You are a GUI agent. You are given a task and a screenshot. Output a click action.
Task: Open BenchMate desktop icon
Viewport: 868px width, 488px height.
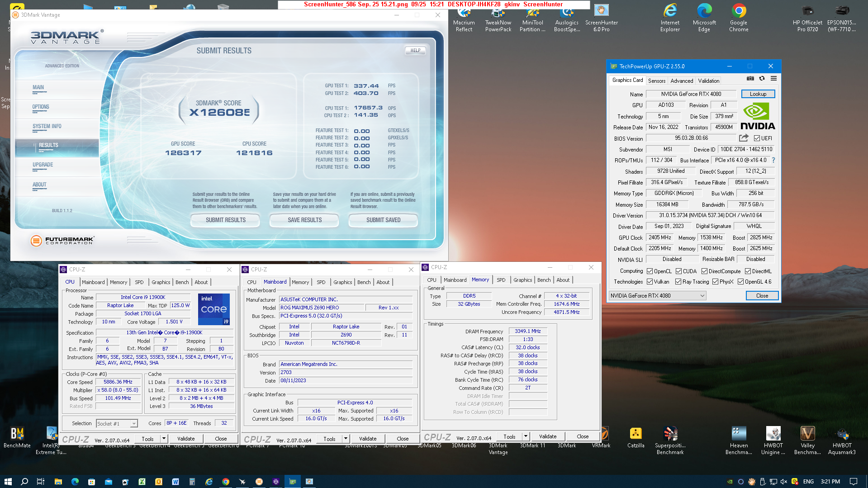17,438
